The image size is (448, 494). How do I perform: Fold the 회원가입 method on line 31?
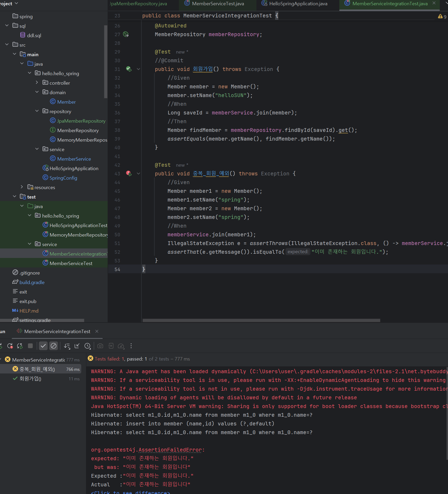coord(138,69)
